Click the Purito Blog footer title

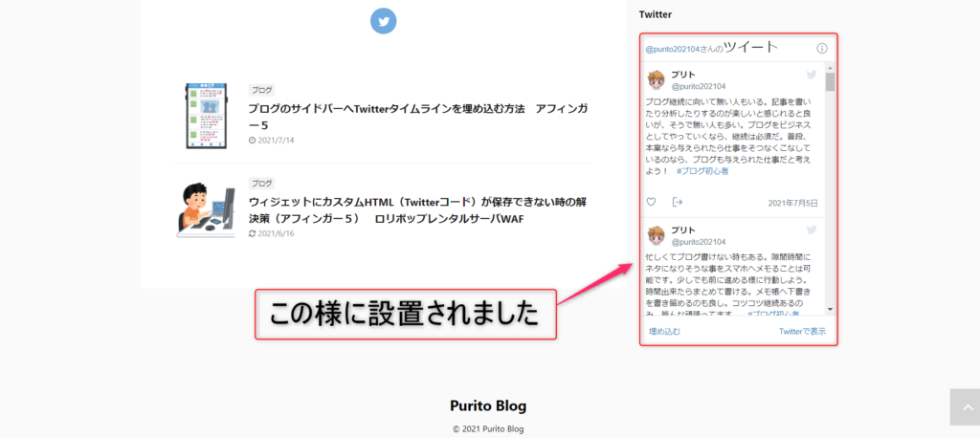(x=488, y=405)
